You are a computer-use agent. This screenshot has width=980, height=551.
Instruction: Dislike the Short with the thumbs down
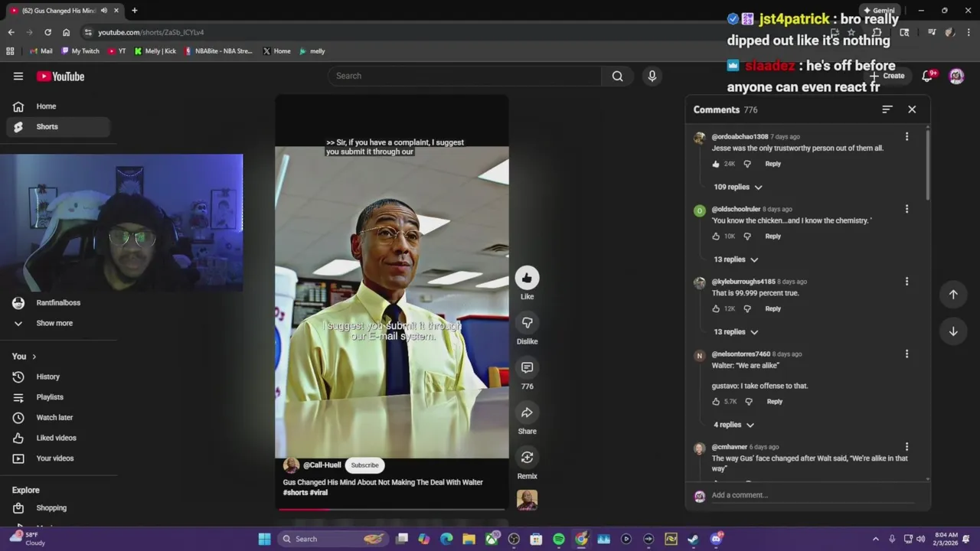(527, 323)
